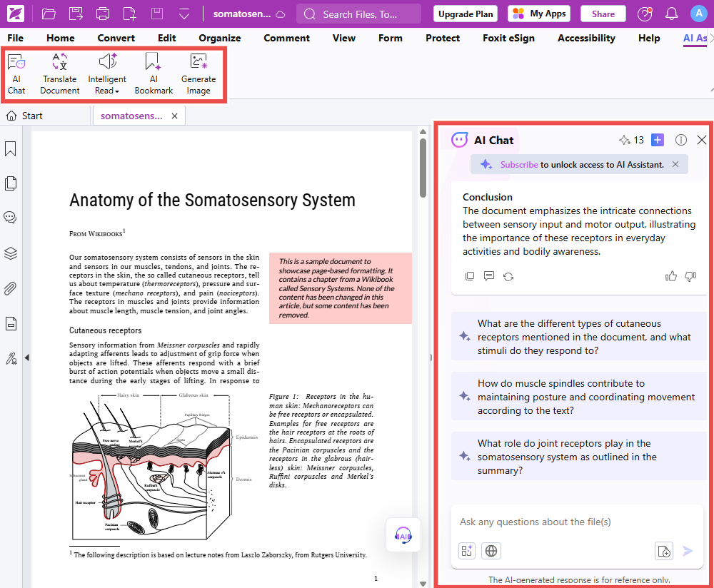The image size is (714, 588).
Task: Select the AI Bookmark tool
Action: point(154,73)
